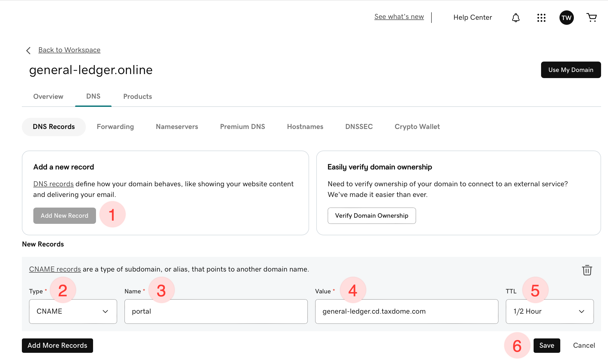Viewport: 608px width, 364px height.
Task: Open the shopping cart
Action: point(591,18)
